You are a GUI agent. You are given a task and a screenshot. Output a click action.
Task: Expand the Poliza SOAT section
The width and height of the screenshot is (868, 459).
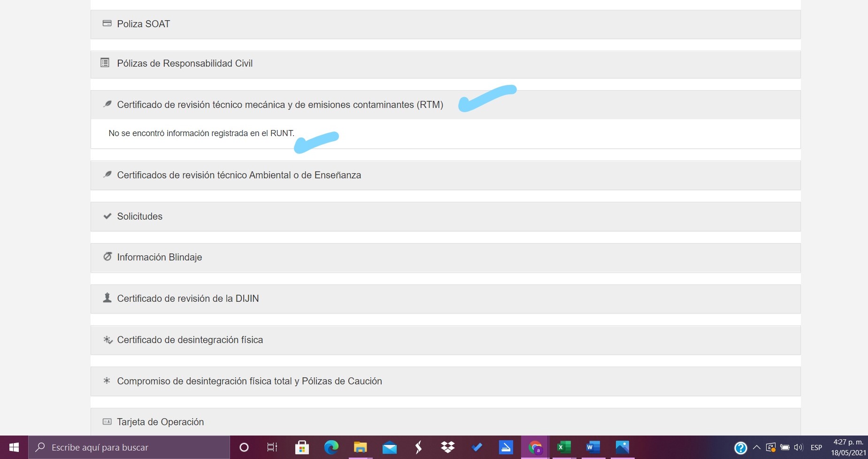click(143, 24)
